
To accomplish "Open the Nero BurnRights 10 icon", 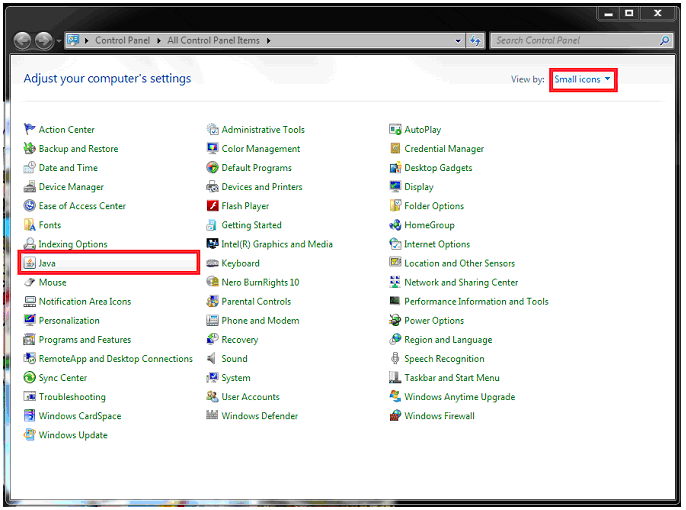I will (213, 283).
